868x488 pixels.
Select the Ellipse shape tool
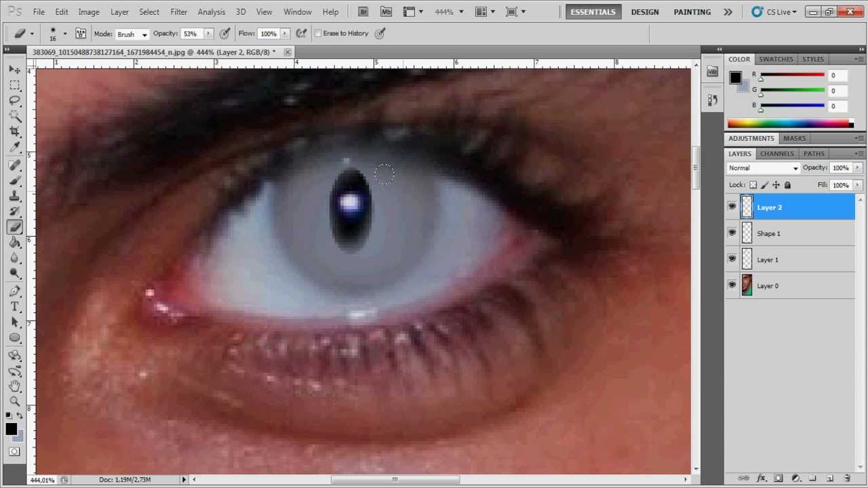[15, 338]
